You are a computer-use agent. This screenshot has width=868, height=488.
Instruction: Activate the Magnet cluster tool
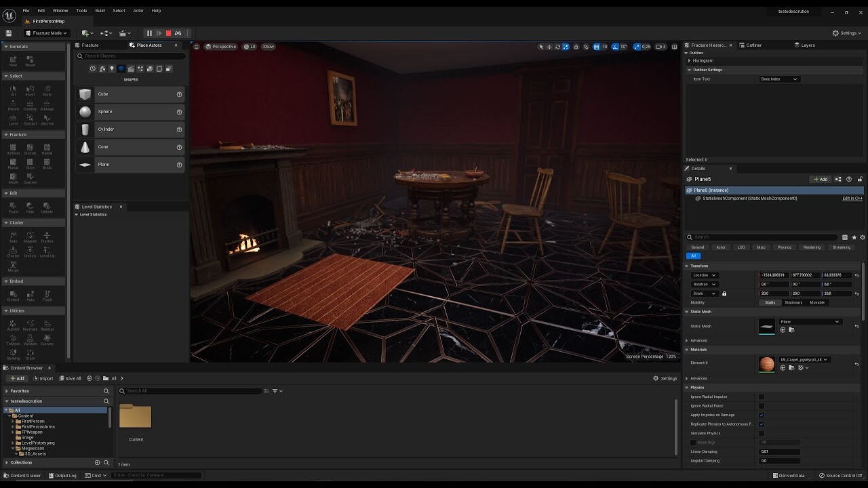[29, 236]
